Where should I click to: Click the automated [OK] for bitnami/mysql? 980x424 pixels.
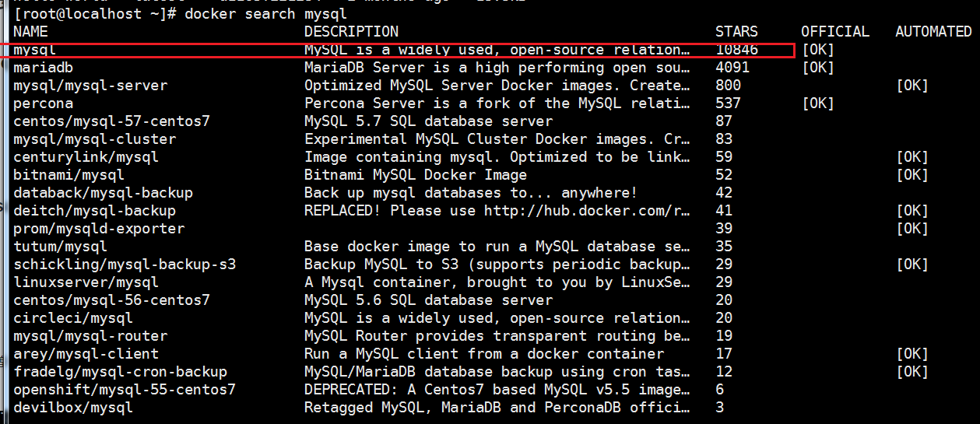pyautogui.click(x=912, y=175)
